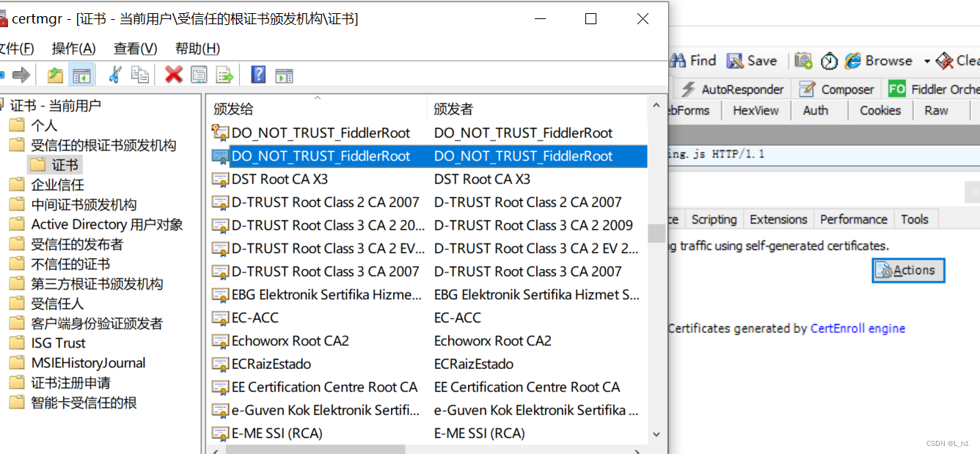Toggle the show/hide action pane icon
The image size is (980, 454).
[284, 75]
